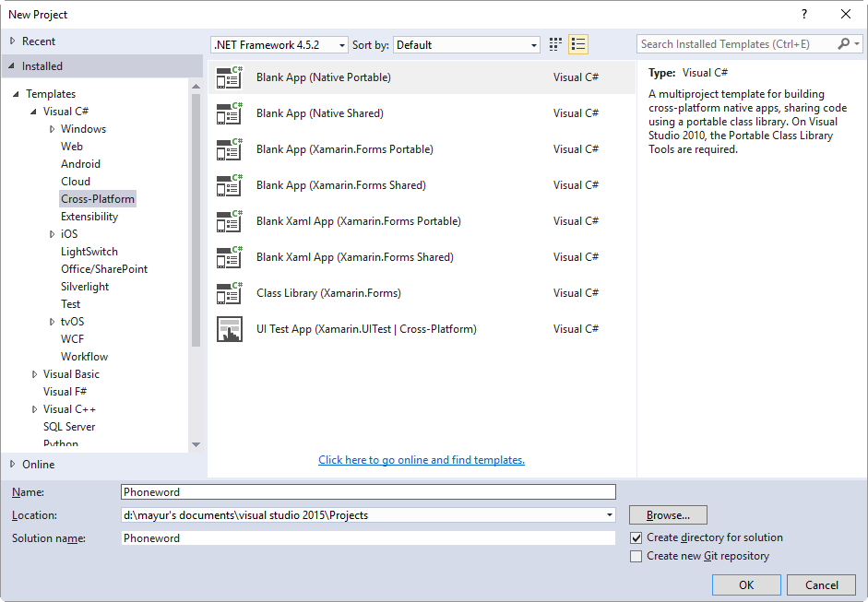
Task: Select the LightSwitch template category
Action: click(x=89, y=252)
